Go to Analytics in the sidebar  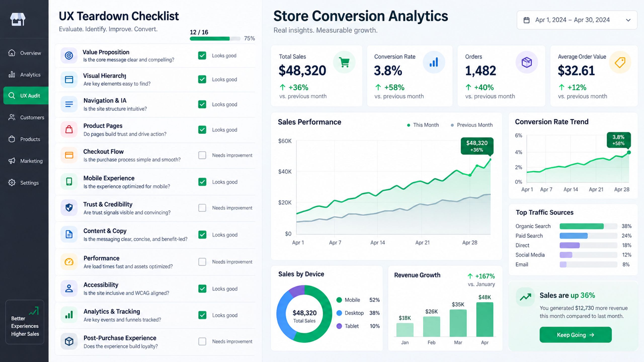tap(25, 75)
